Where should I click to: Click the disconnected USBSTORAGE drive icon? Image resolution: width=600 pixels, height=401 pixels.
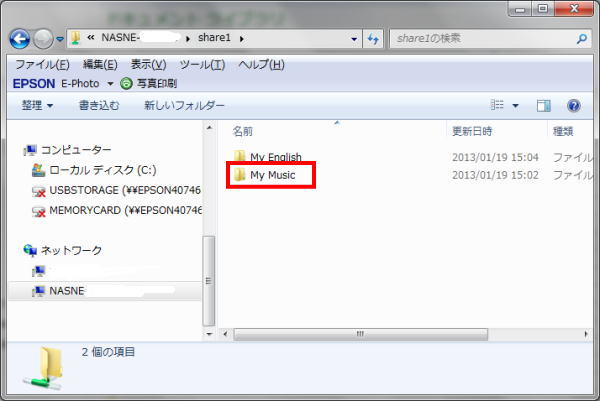pyautogui.click(x=38, y=191)
